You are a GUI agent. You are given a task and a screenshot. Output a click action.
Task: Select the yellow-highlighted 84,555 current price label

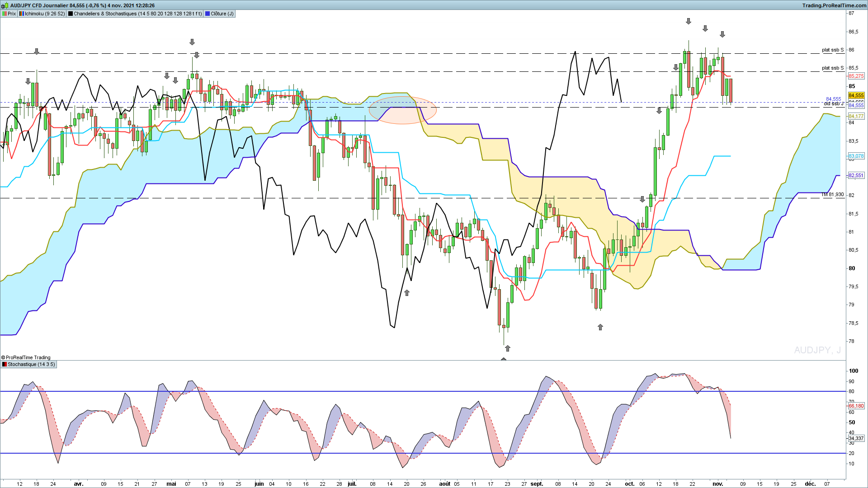856,95
